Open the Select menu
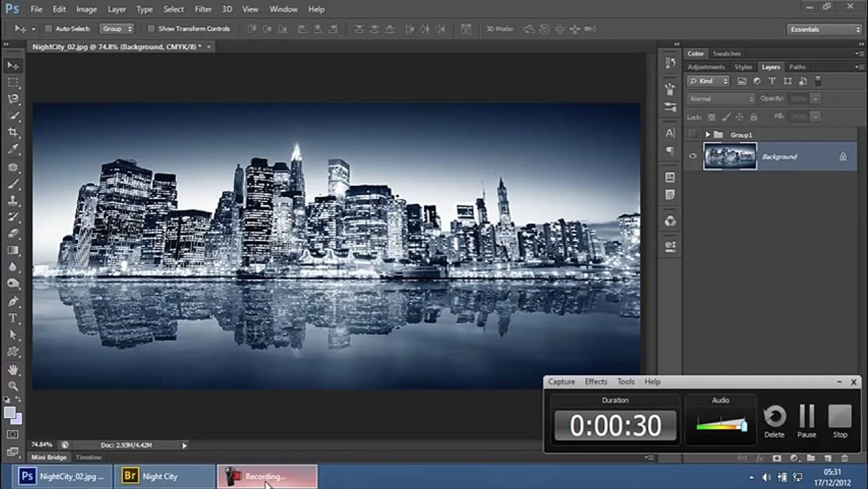 point(174,10)
